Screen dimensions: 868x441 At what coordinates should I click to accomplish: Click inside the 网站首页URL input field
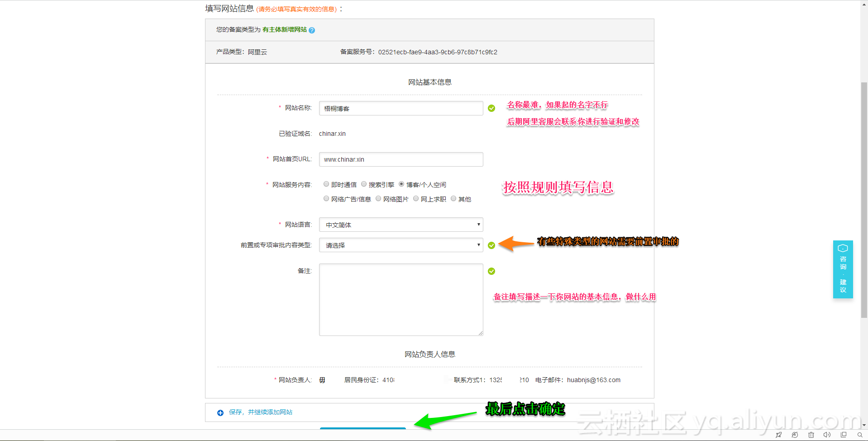click(401, 159)
